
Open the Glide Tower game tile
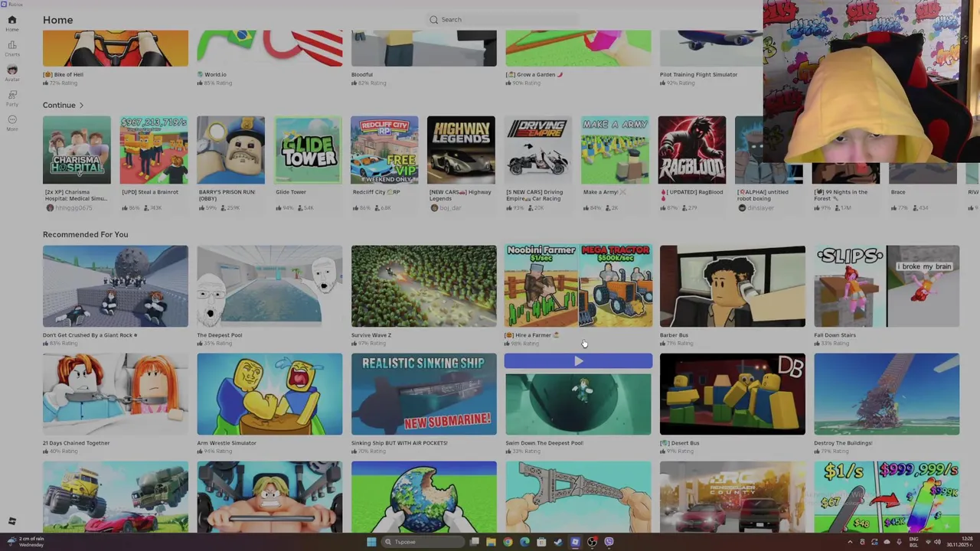[308, 150]
